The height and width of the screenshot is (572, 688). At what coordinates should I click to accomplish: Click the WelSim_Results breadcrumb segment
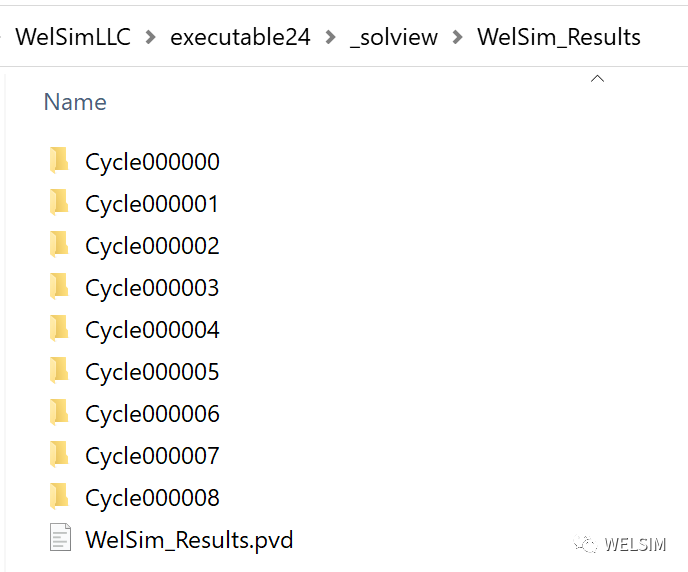pos(559,37)
